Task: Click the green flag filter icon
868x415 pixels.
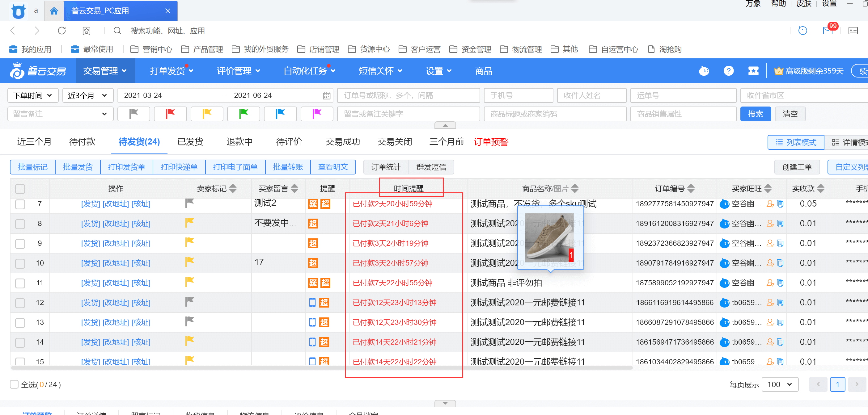Action: 243,114
